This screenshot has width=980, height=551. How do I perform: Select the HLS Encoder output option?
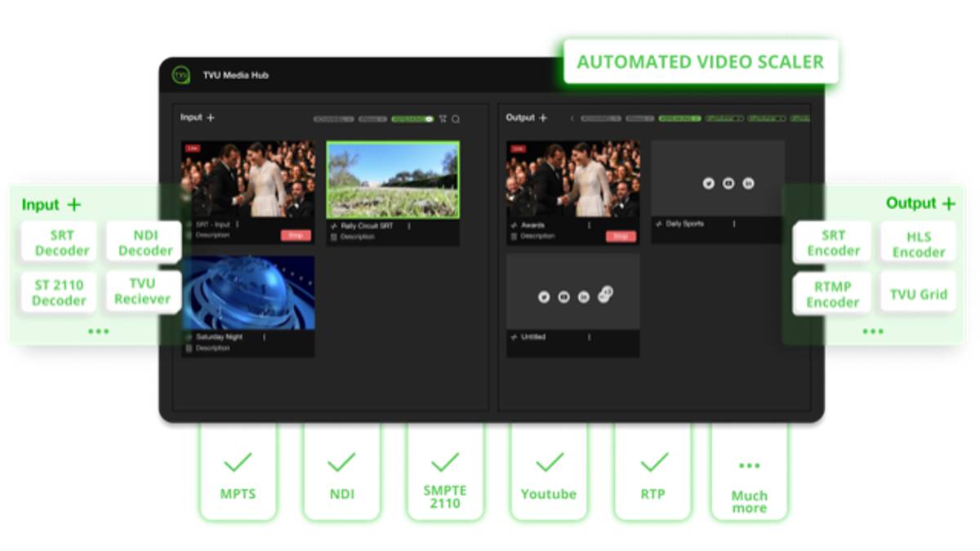[918, 244]
